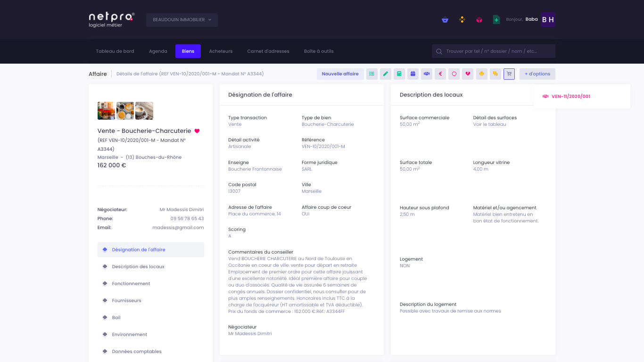Toggle the pink circle icon in the toolbar
The image size is (644, 362).
point(454,74)
